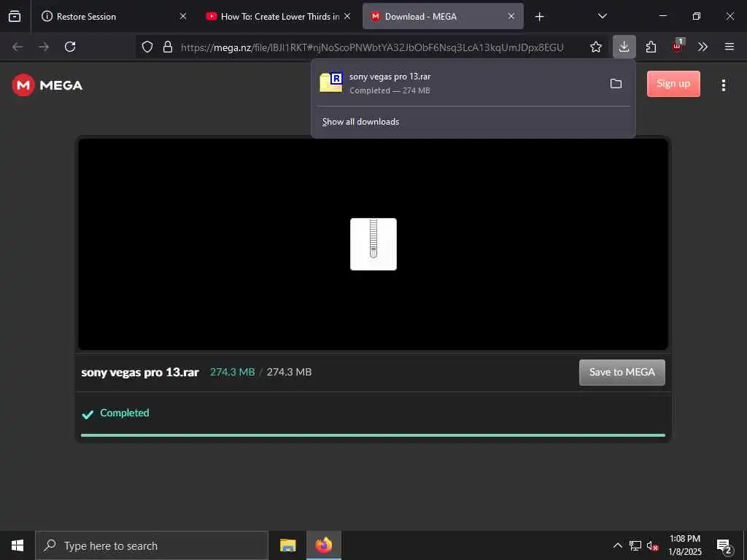Close the YouTube Lower Thirds tab
This screenshot has height=560, width=747.
[347, 16]
